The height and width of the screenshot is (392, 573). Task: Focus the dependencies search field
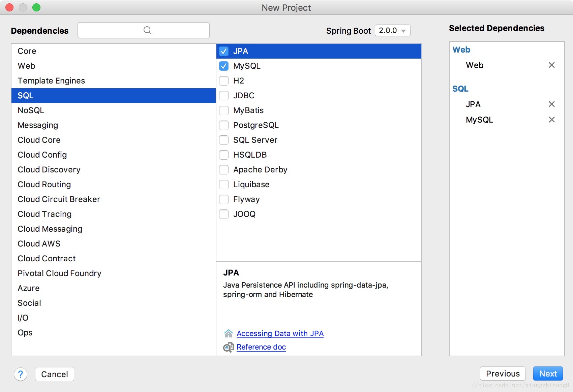[x=144, y=30]
